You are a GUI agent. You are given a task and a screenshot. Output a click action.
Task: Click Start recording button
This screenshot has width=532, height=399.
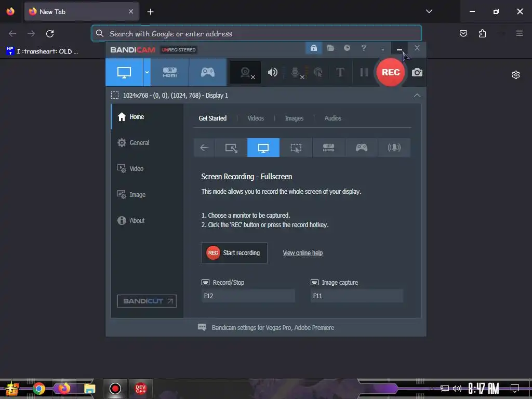[234, 253]
